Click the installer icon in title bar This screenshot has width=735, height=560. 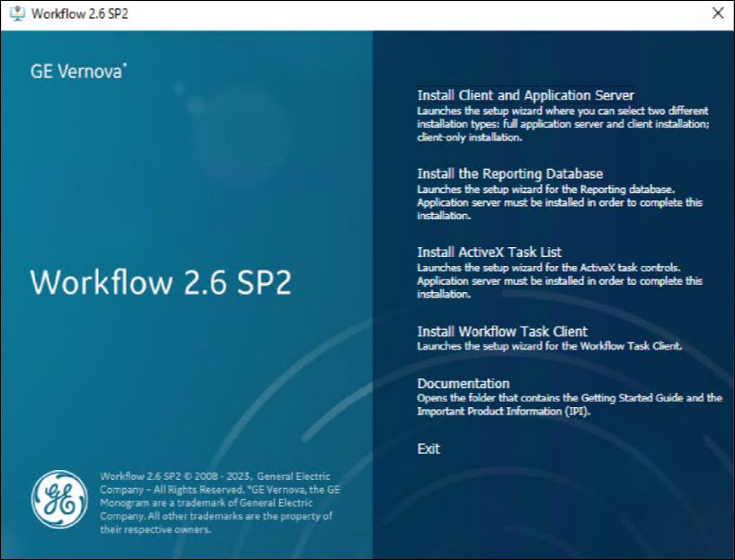coord(17,13)
